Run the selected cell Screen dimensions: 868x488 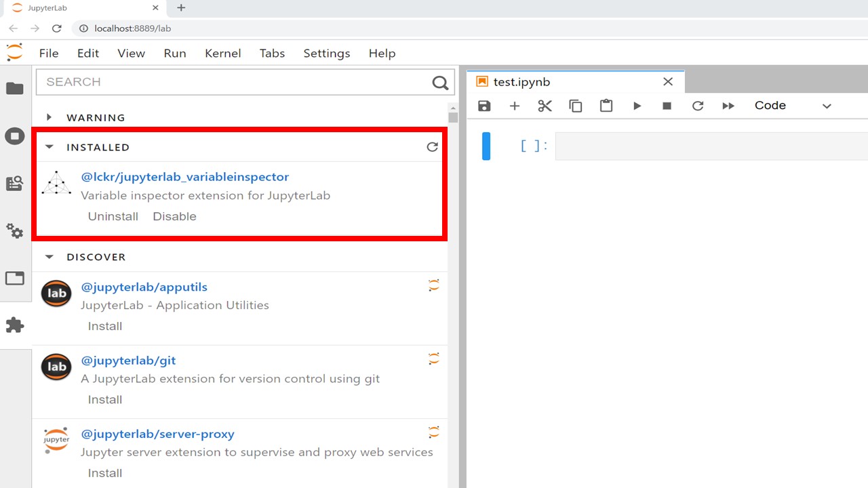[637, 106]
